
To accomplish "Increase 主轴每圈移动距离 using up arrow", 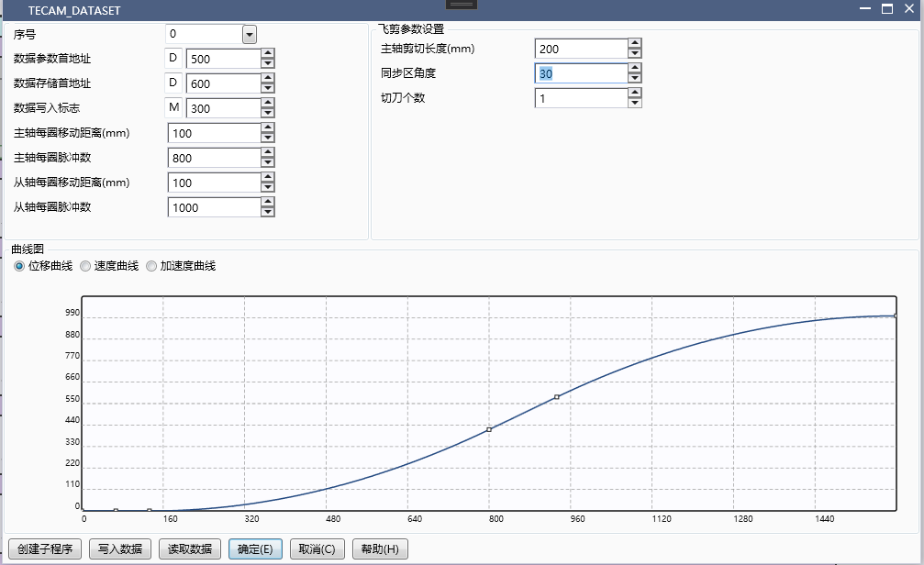I will 266,128.
